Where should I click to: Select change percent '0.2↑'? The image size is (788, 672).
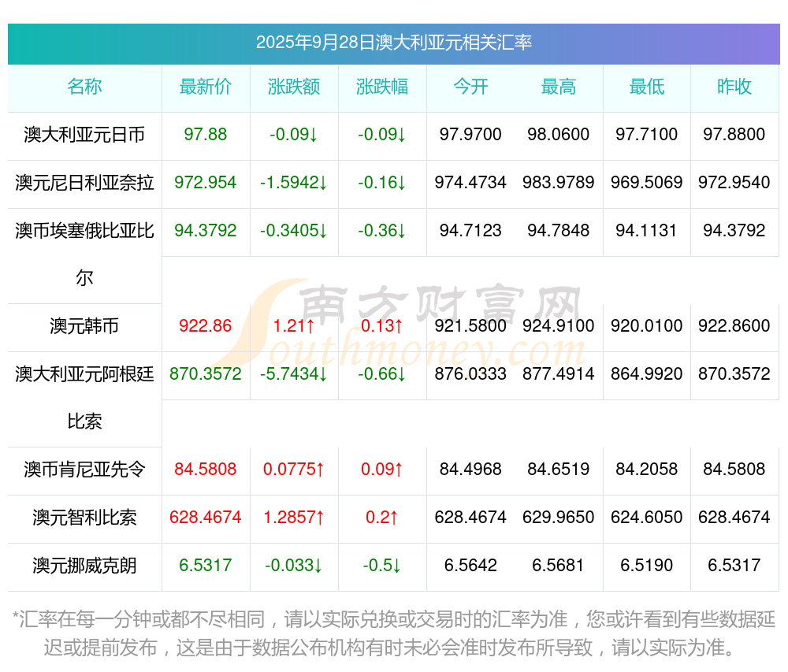pos(382,518)
